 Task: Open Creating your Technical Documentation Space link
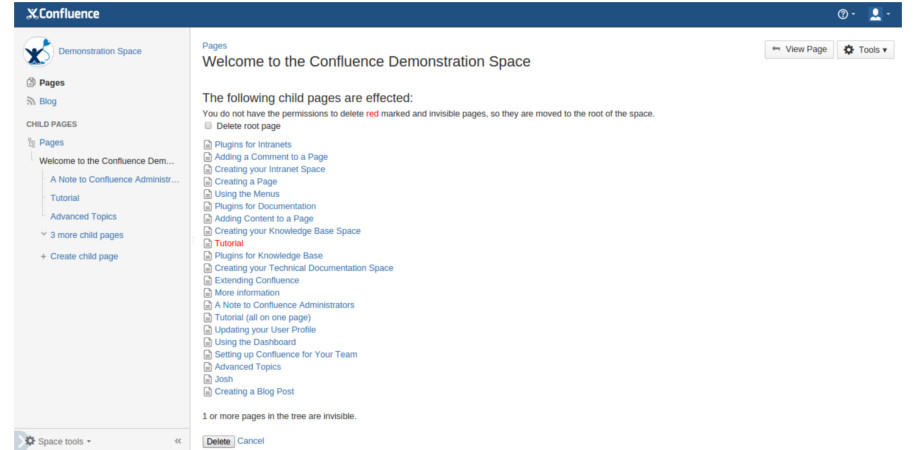pyautogui.click(x=304, y=268)
